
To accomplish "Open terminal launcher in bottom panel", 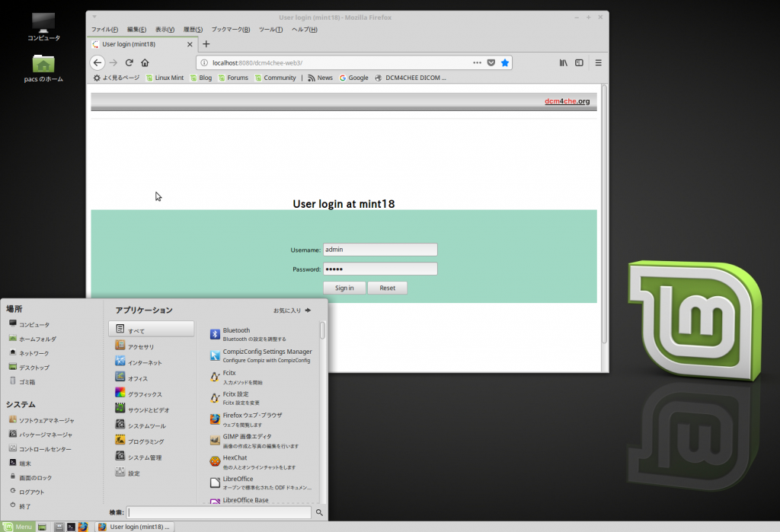I will (71, 527).
